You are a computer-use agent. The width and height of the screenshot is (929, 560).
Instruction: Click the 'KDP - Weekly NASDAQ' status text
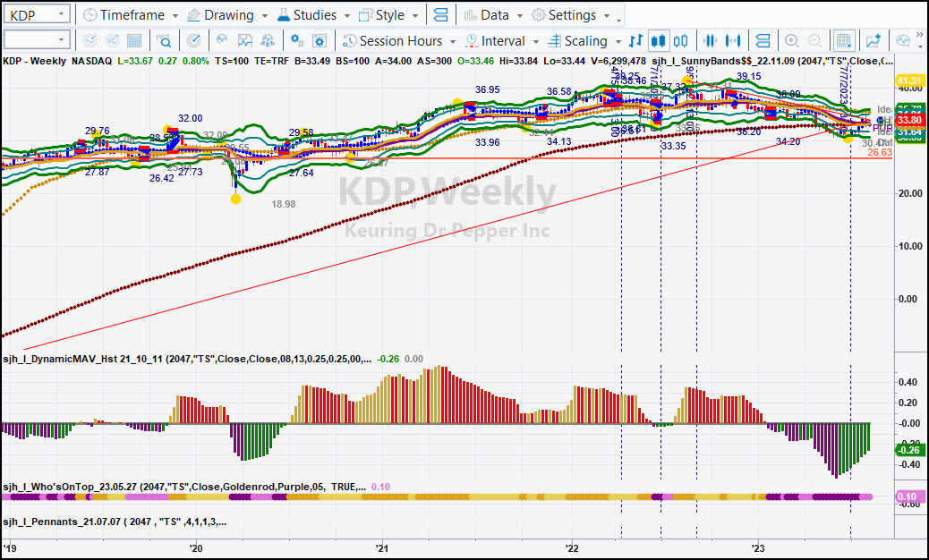pyautogui.click(x=57, y=61)
